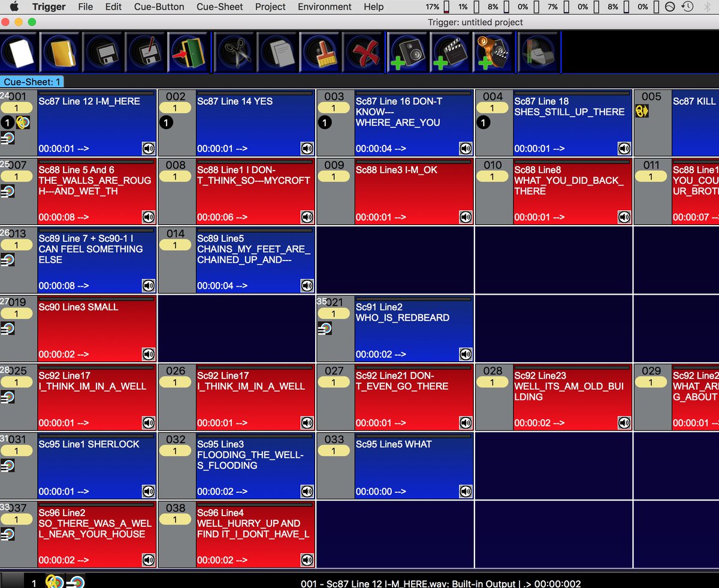Open the File menu
Screen dimensions: 719x588
click(86, 7)
